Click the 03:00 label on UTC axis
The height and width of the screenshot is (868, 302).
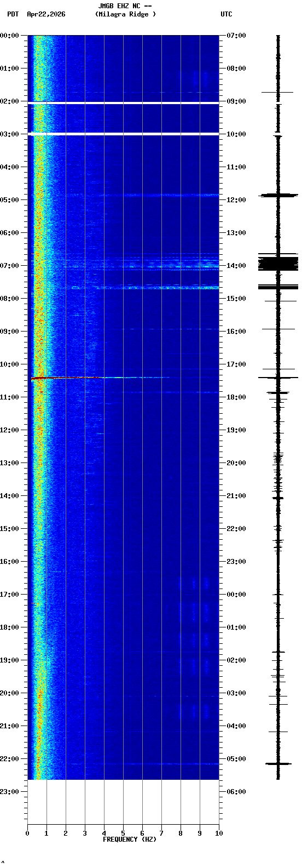236,693
